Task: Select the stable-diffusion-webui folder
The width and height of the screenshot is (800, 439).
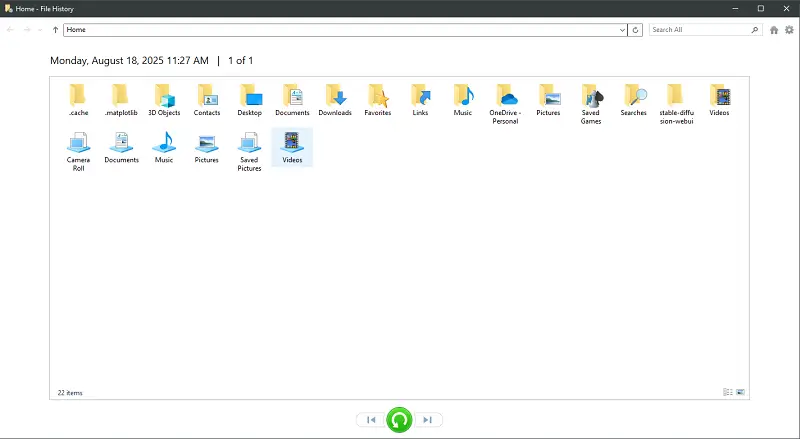Action: (676, 103)
